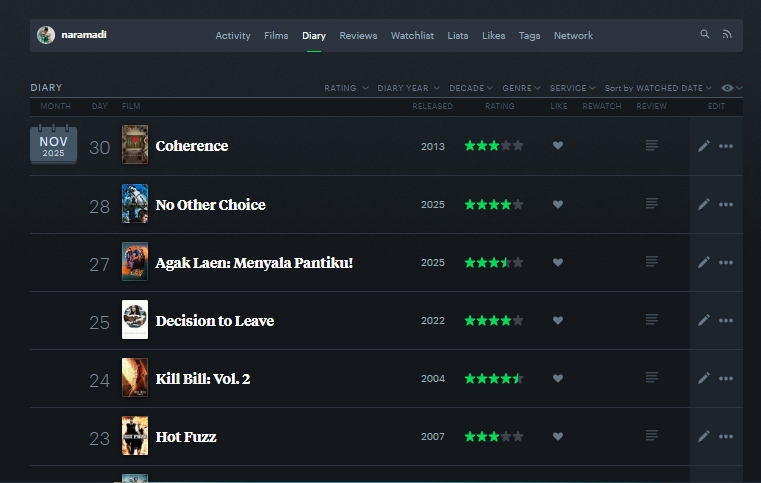Click pencil icon for Kill Bill: Vol. 2
This screenshot has width=761, height=483.
point(704,379)
